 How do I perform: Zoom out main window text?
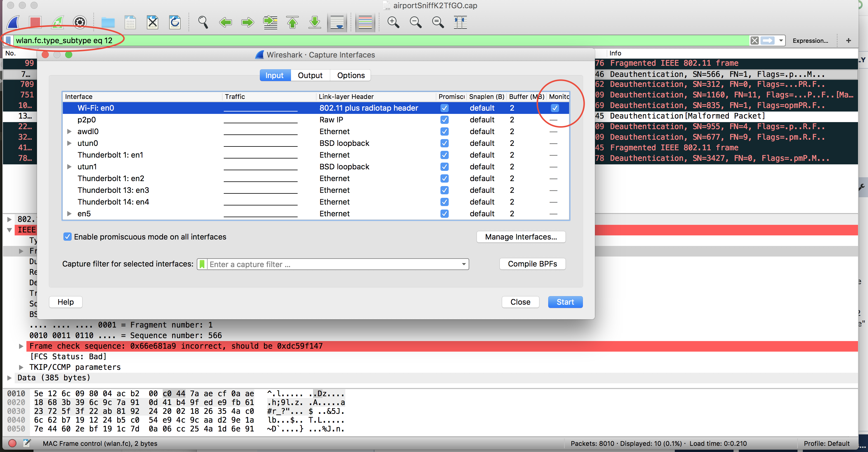(416, 22)
